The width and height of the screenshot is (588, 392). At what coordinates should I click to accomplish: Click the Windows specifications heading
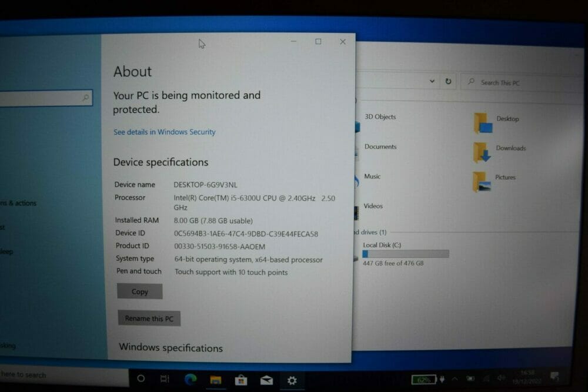click(171, 348)
